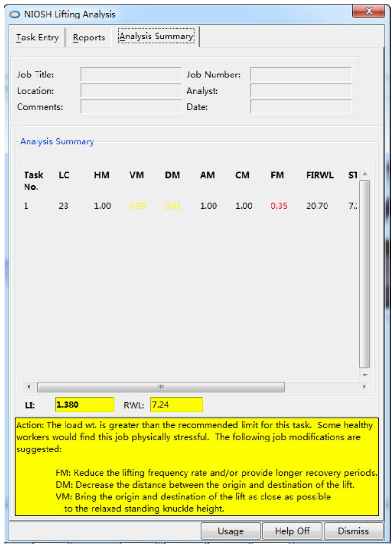Viewport: 392px width, 545px height.
Task: Click the FIRWL column header
Action: (320, 175)
